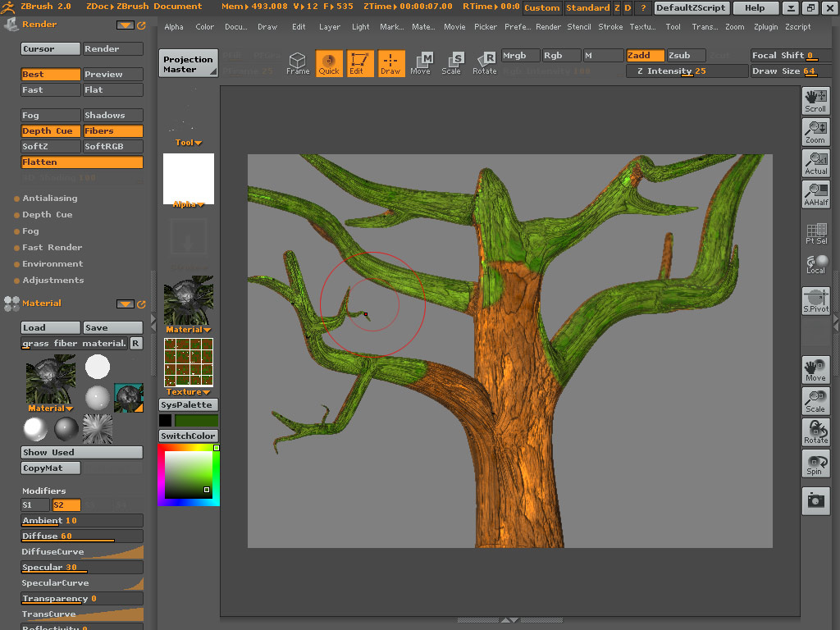The width and height of the screenshot is (840, 630).
Task: Select the Draw tool in the top toolbar
Action: [x=391, y=63]
